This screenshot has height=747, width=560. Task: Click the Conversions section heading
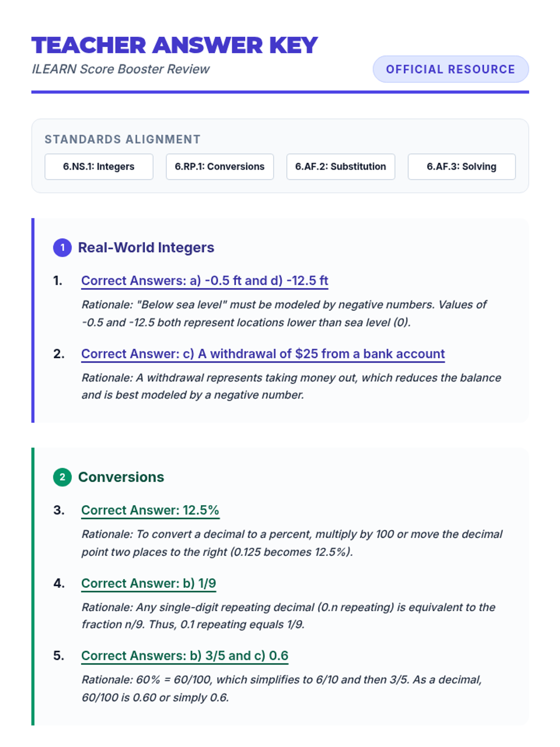121,477
